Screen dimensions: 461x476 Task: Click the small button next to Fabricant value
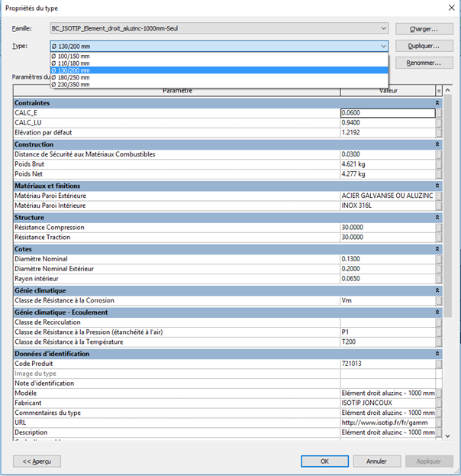click(x=439, y=403)
